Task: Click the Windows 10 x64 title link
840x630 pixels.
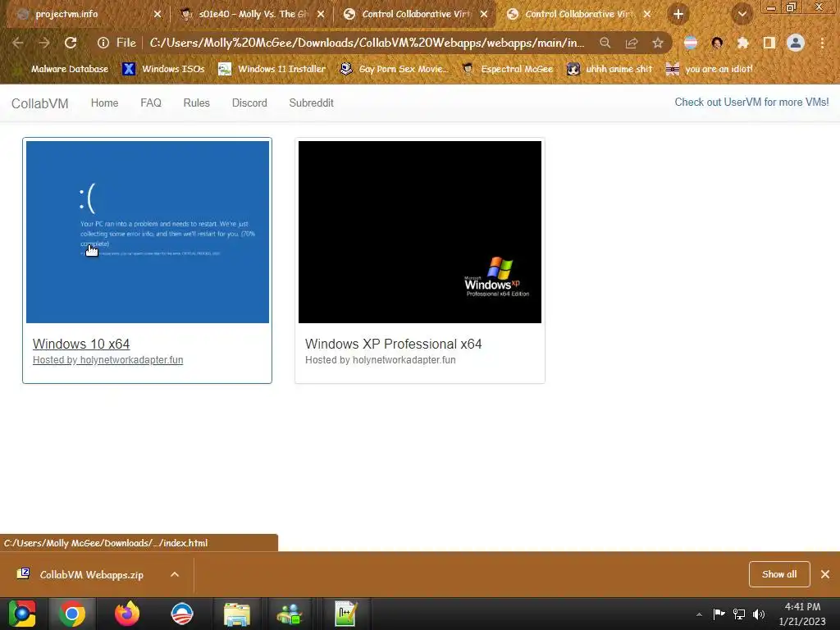Action: click(81, 344)
